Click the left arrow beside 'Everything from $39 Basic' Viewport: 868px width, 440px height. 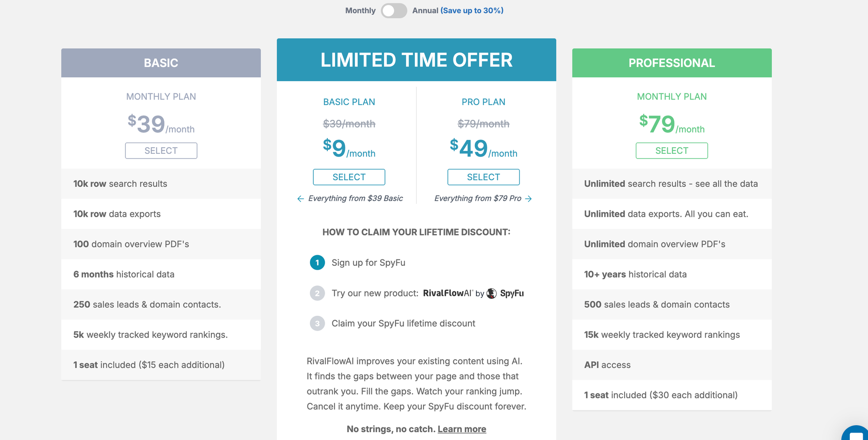point(300,198)
